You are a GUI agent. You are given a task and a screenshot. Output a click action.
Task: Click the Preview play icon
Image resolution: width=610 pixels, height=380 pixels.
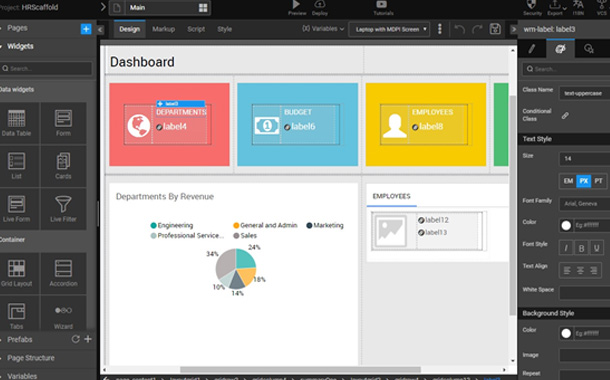tap(296, 4)
